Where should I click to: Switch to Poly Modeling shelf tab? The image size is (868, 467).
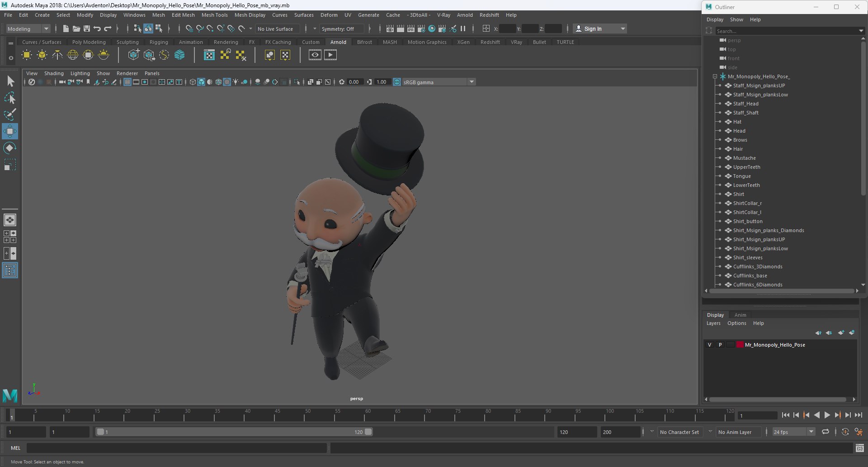[x=89, y=42]
